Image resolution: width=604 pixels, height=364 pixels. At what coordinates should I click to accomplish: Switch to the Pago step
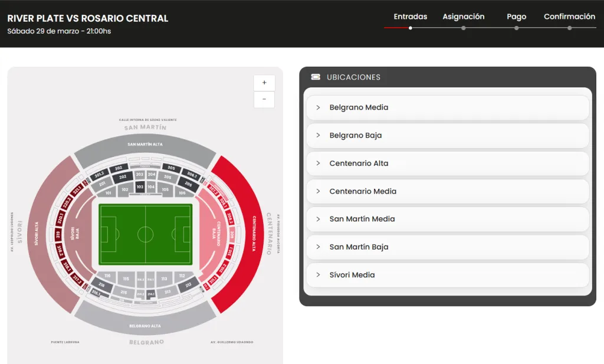click(516, 17)
